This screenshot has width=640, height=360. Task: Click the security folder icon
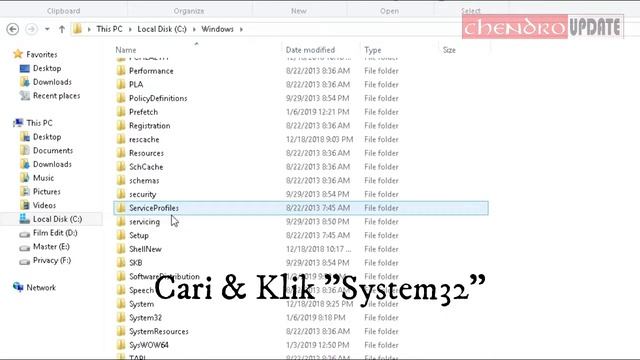point(121,194)
